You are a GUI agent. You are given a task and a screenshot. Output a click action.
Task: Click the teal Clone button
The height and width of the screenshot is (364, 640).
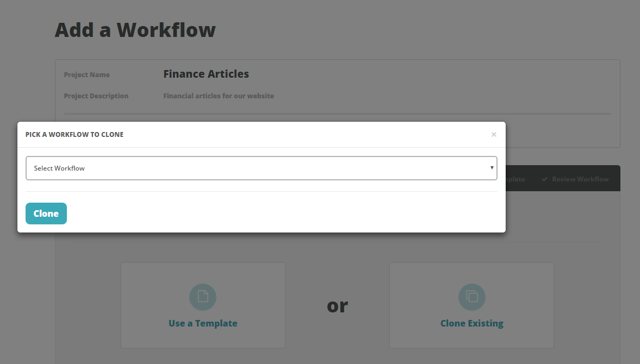click(46, 214)
